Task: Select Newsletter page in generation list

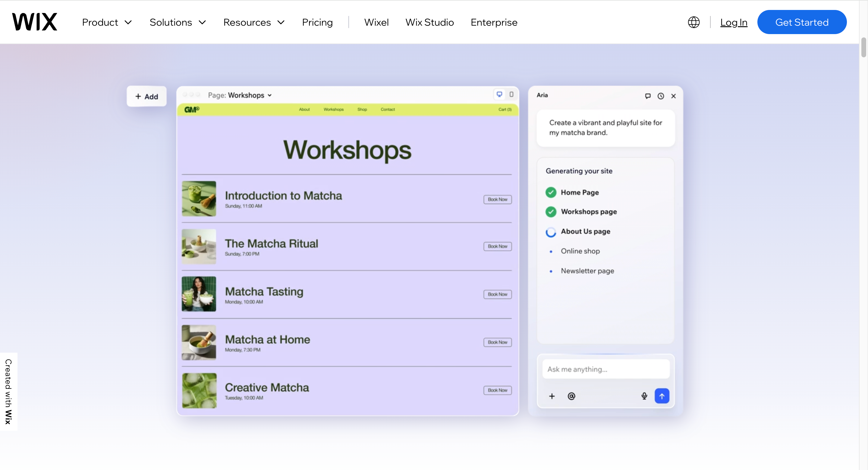Action: pos(587,271)
